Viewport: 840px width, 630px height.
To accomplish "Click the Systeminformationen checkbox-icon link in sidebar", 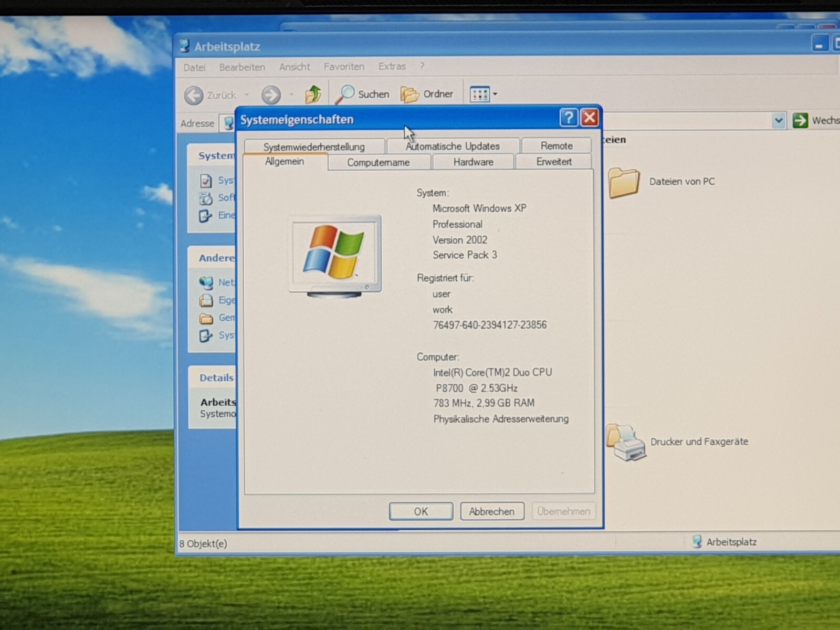I will 206,181.
